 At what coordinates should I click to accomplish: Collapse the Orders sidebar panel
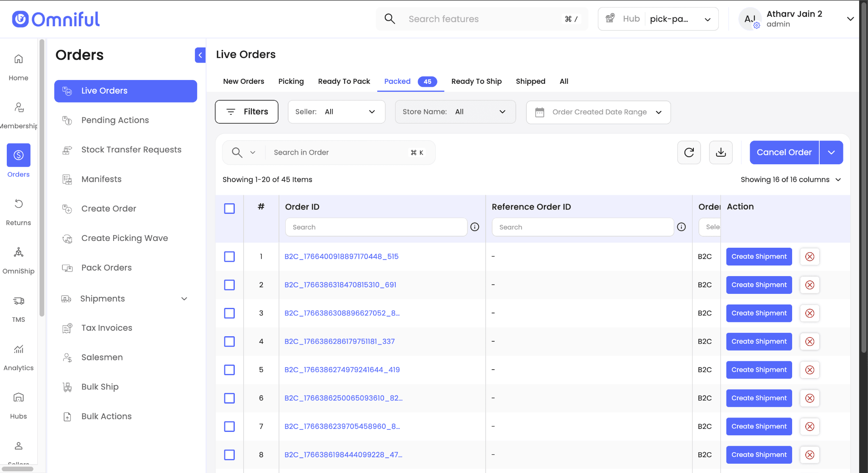[200, 55]
